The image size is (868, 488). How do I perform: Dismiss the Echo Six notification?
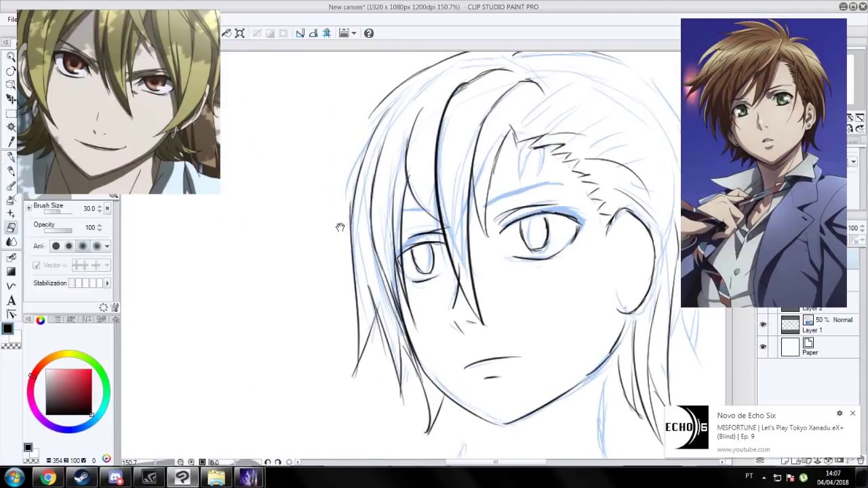[852, 413]
